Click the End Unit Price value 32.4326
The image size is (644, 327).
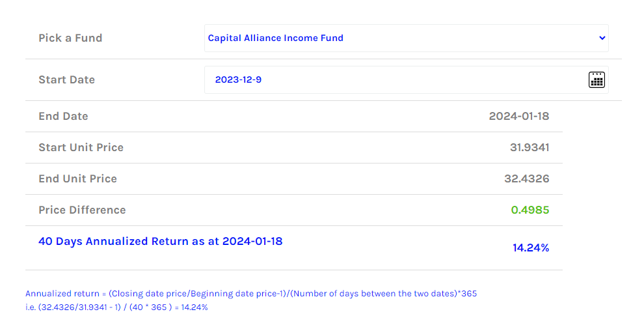(526, 178)
